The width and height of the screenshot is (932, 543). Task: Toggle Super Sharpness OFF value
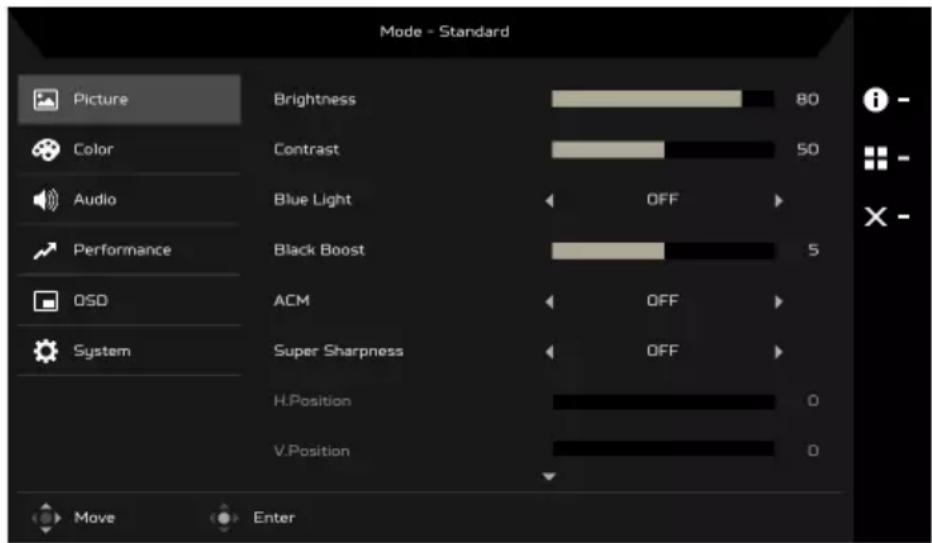pos(662,351)
